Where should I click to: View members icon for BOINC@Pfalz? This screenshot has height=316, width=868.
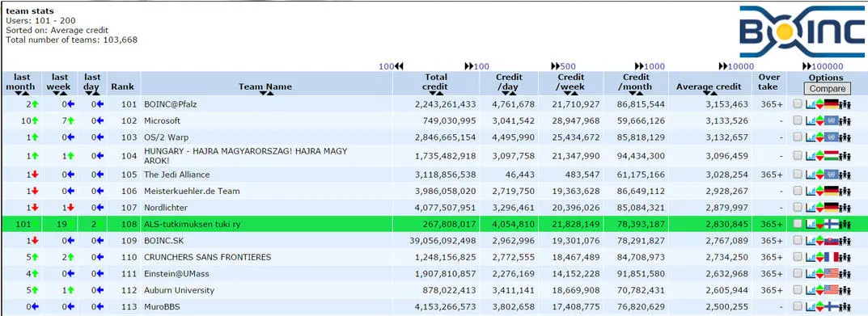pyautogui.click(x=845, y=104)
